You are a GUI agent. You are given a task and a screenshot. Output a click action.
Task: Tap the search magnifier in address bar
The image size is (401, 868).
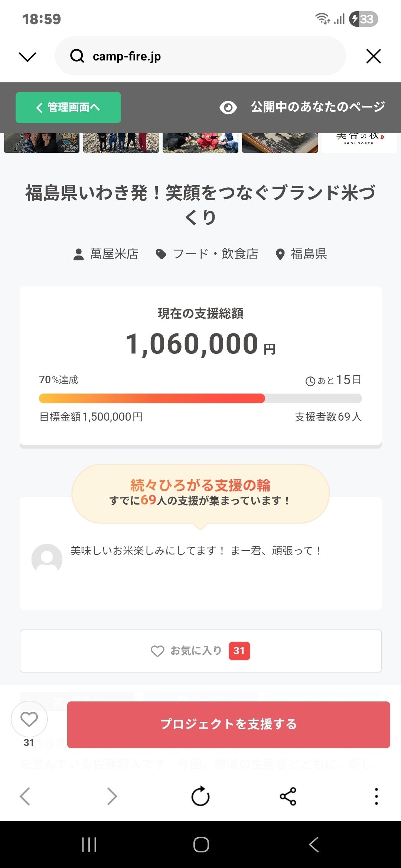(x=77, y=56)
